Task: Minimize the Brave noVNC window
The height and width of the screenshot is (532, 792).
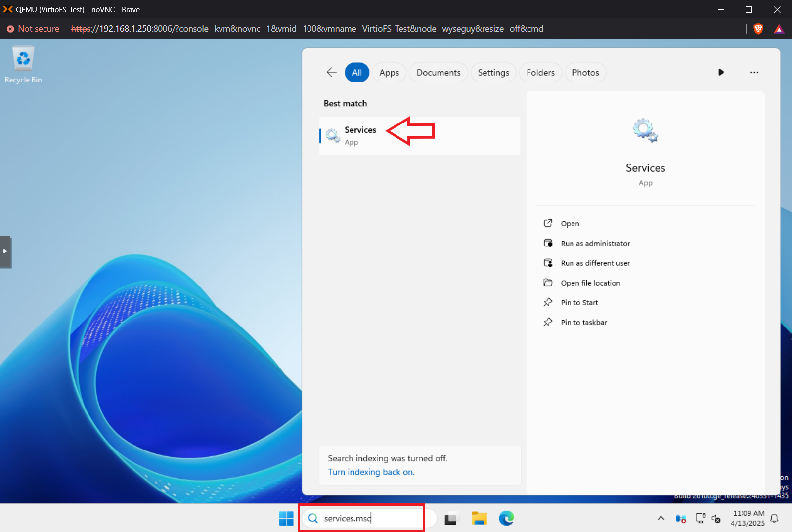Action: point(721,9)
